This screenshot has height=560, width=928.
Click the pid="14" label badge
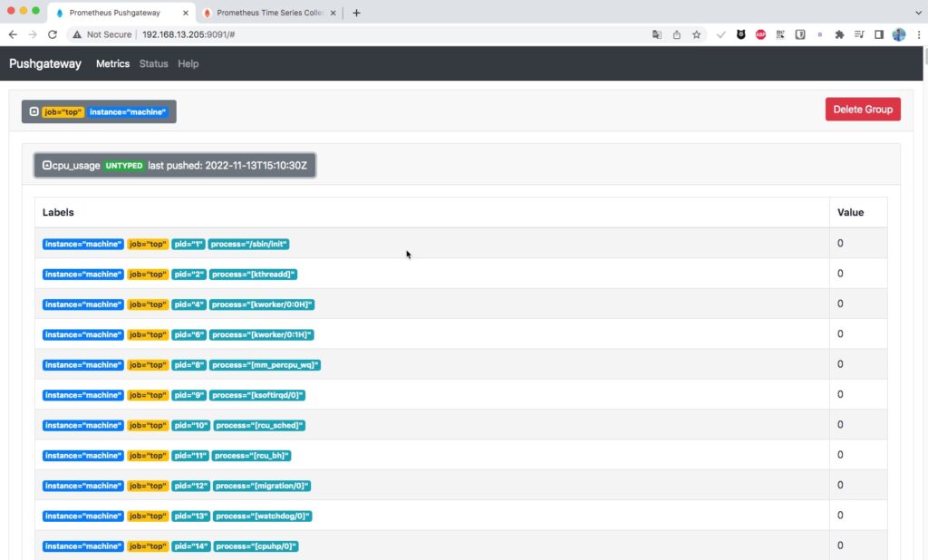point(190,546)
